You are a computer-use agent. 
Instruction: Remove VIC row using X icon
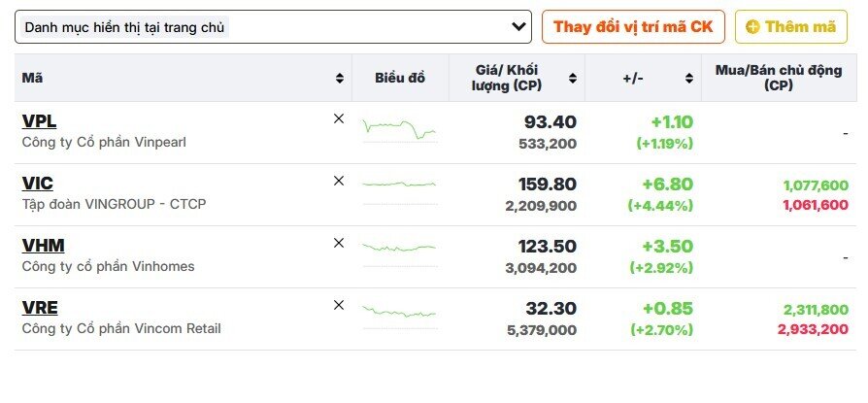click(339, 181)
